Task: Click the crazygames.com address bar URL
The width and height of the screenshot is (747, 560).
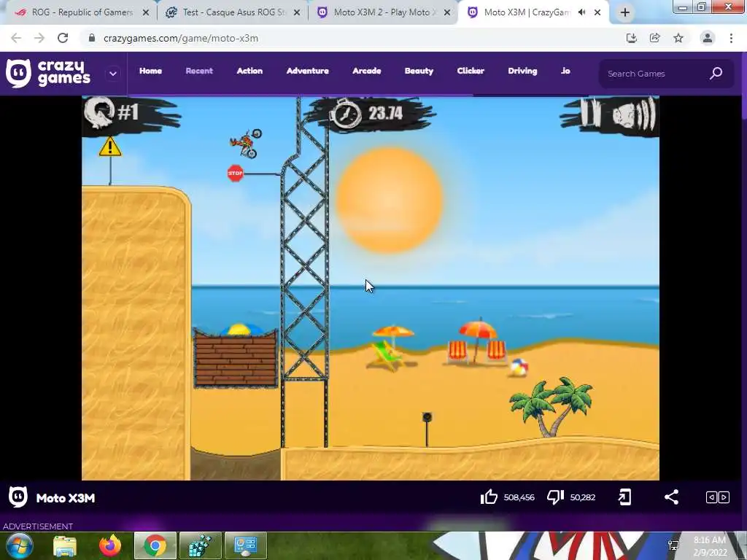Action: 181,38
